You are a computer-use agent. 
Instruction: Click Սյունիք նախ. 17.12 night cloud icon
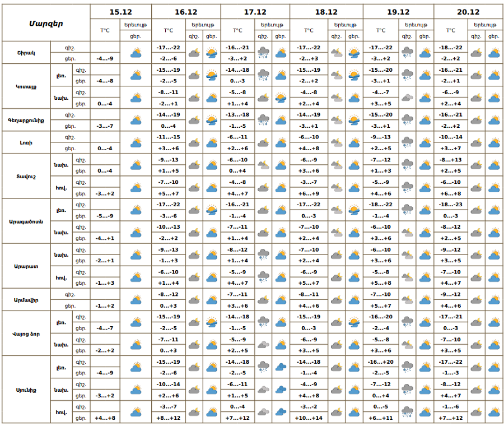(x=263, y=390)
